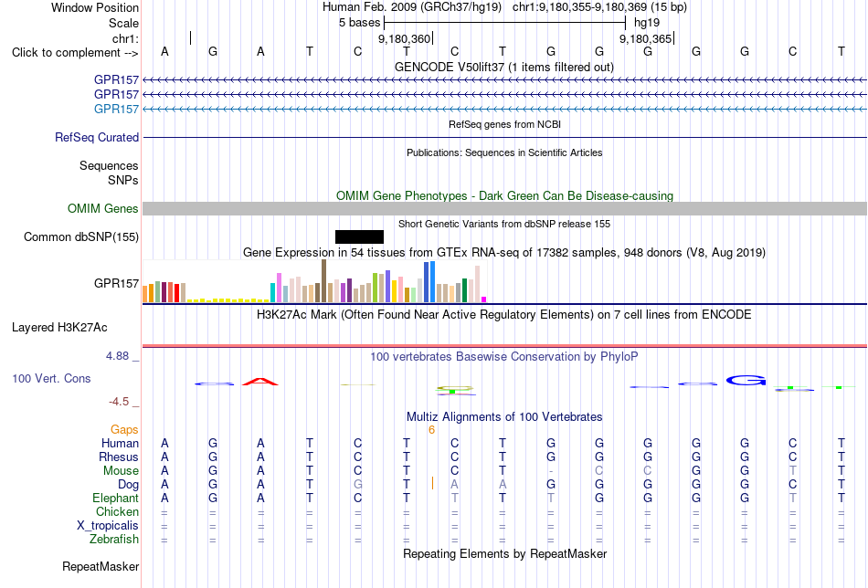Click the orange gap count 6
Viewport: 868px width, 588px height.
431,430
